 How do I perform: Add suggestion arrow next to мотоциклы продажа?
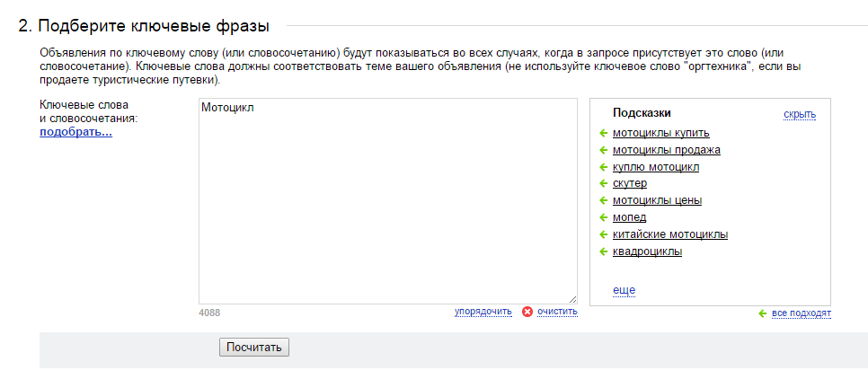pyautogui.click(x=604, y=151)
